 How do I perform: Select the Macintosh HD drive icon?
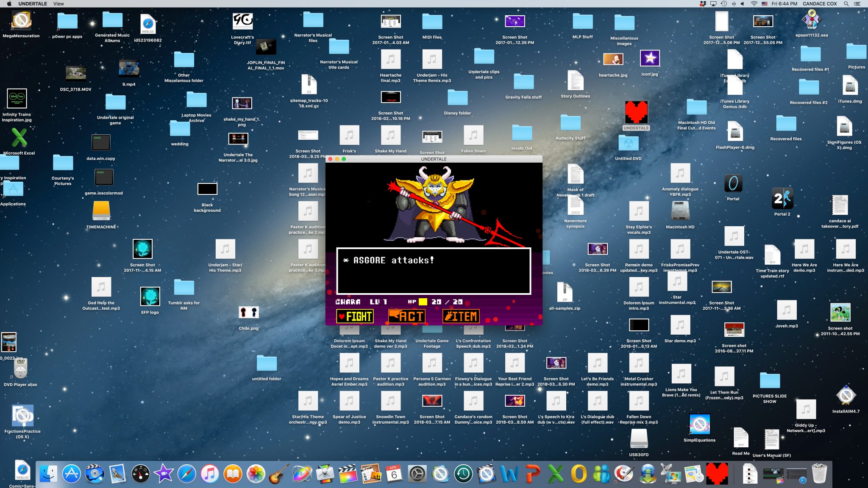[680, 211]
